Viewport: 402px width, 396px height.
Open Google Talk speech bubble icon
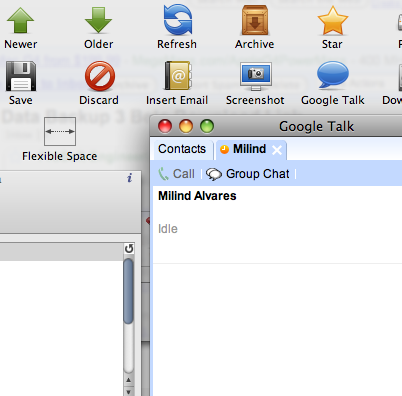tap(333, 75)
